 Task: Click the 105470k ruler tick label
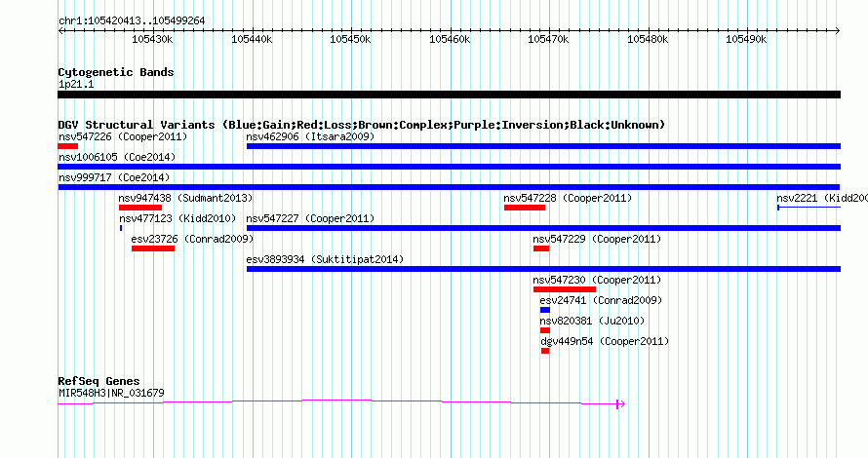pos(548,39)
